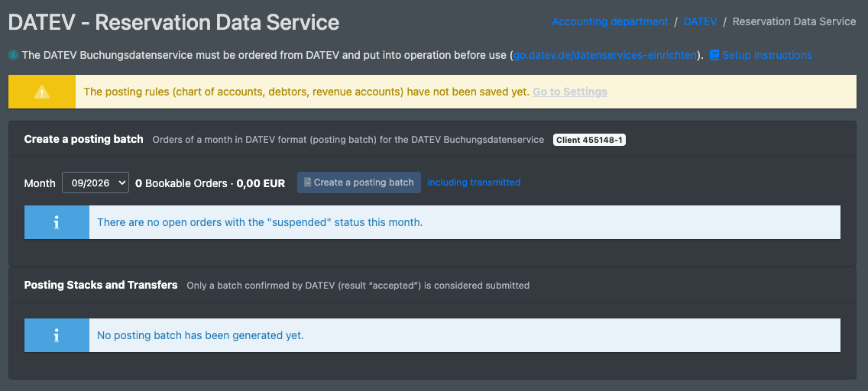
Task: Go to the DATEV breadcrumb
Action: click(700, 21)
